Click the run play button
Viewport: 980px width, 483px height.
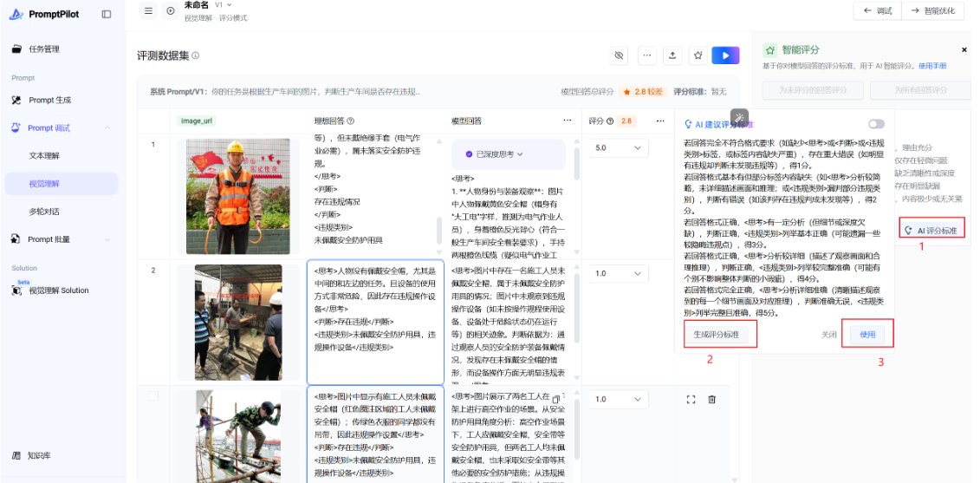point(725,55)
